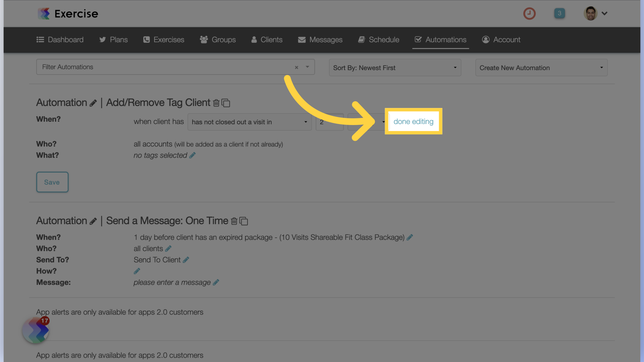Screen dimensions: 644x362
Task: Click the Dashboard menu icon
Action: click(x=40, y=39)
